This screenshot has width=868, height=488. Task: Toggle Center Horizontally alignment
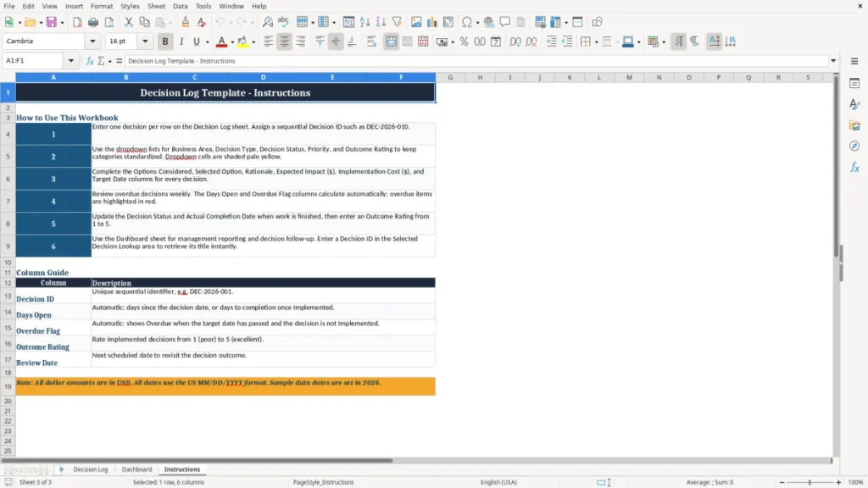coord(285,42)
